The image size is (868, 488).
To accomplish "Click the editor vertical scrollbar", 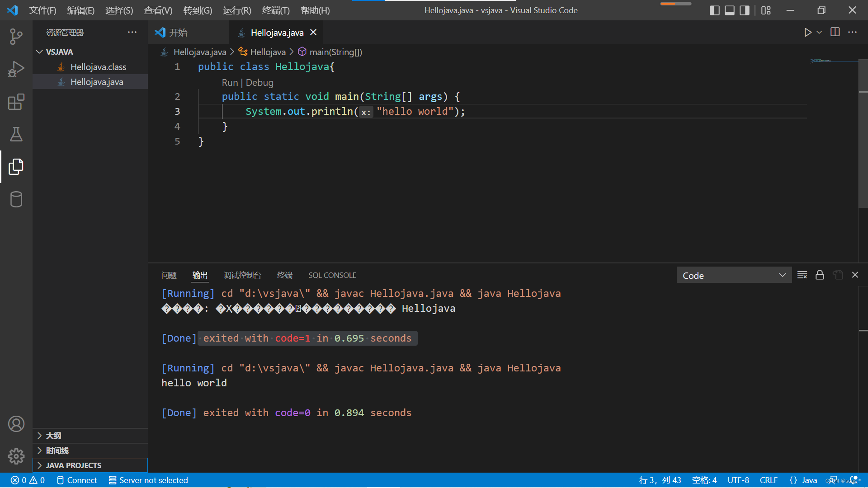I will (x=863, y=136).
